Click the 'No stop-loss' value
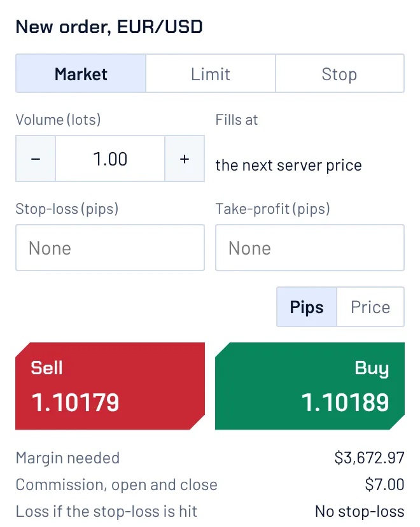The height and width of the screenshot is (527, 420). [x=360, y=512]
